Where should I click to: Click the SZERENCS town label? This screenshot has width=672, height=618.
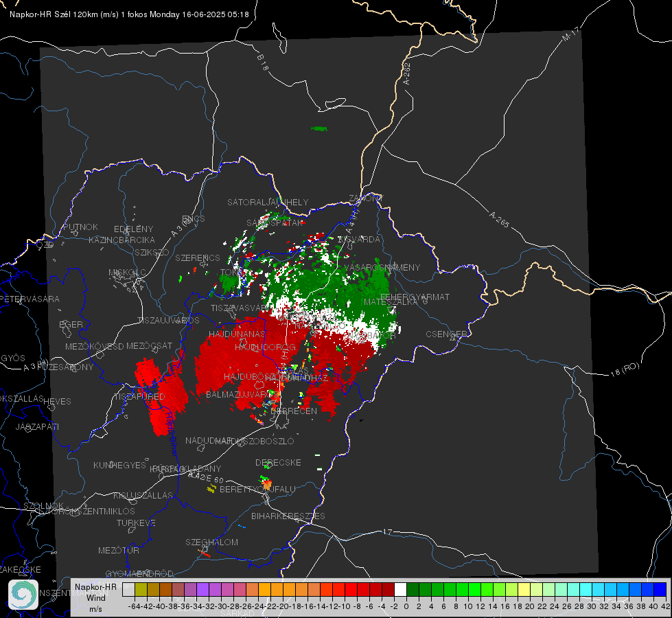(198, 257)
